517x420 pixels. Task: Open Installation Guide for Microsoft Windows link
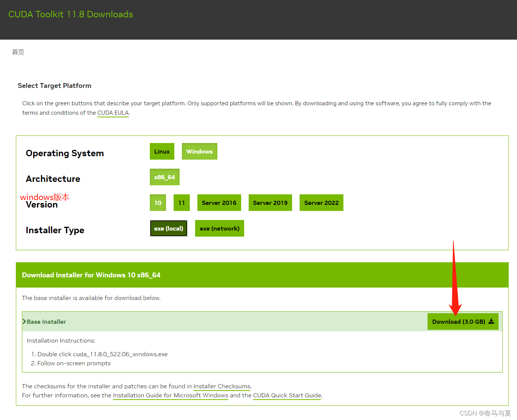pyautogui.click(x=171, y=395)
